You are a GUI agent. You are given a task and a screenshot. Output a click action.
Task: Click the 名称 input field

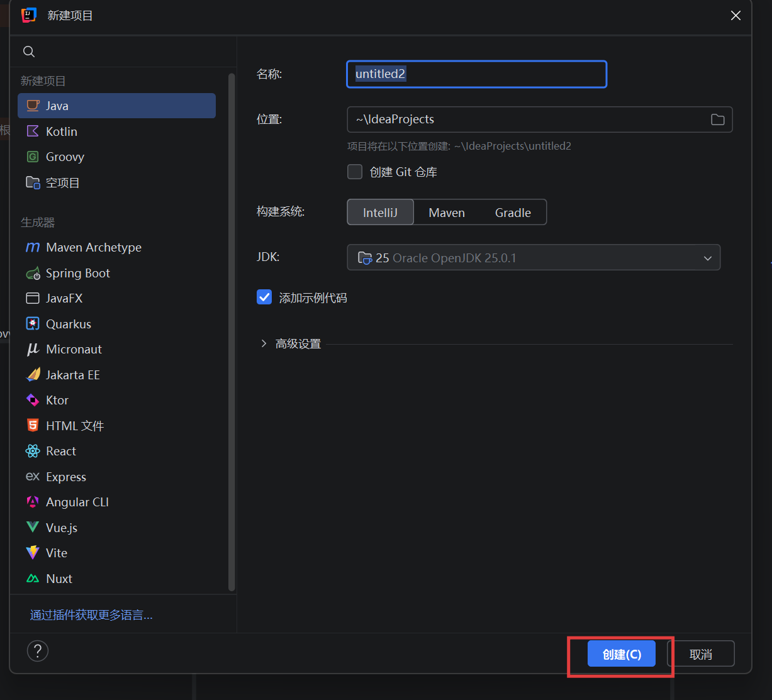point(476,74)
